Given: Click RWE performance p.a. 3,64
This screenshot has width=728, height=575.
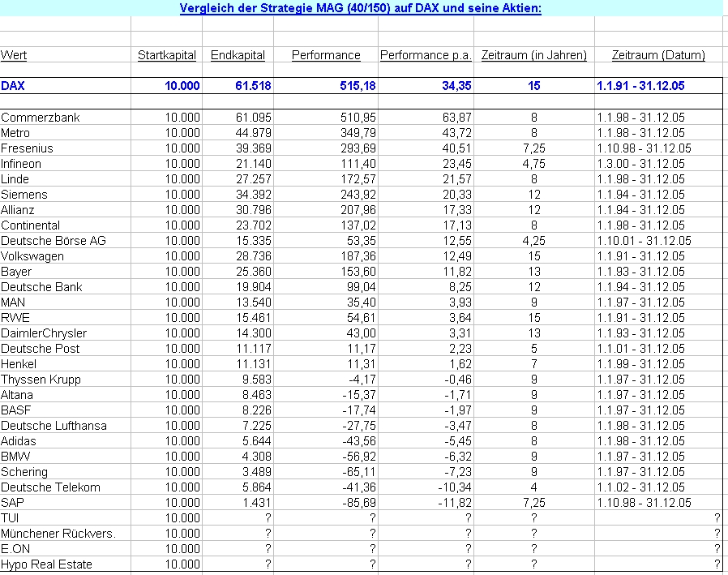Looking at the screenshot, I should coord(460,318).
